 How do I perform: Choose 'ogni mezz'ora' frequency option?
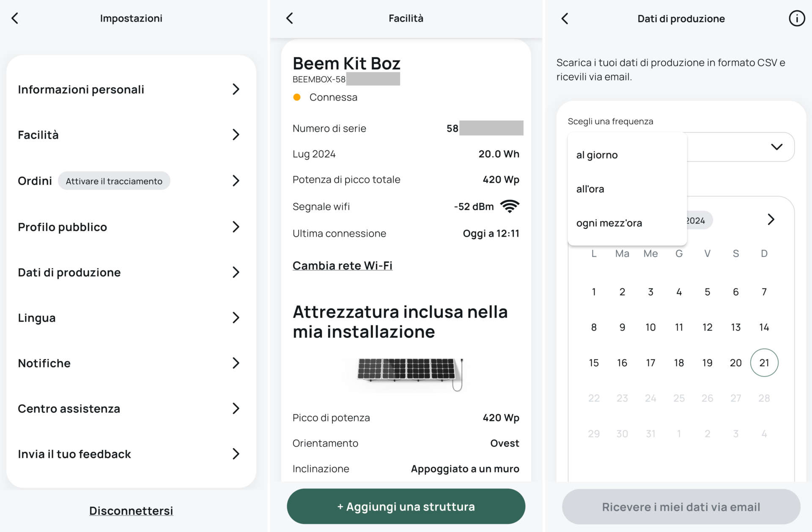pos(609,223)
